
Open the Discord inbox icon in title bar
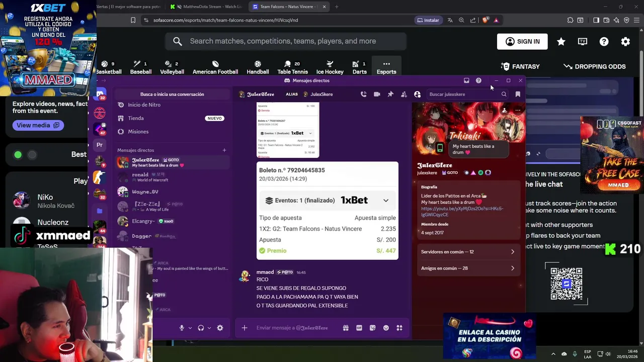pos(466,80)
